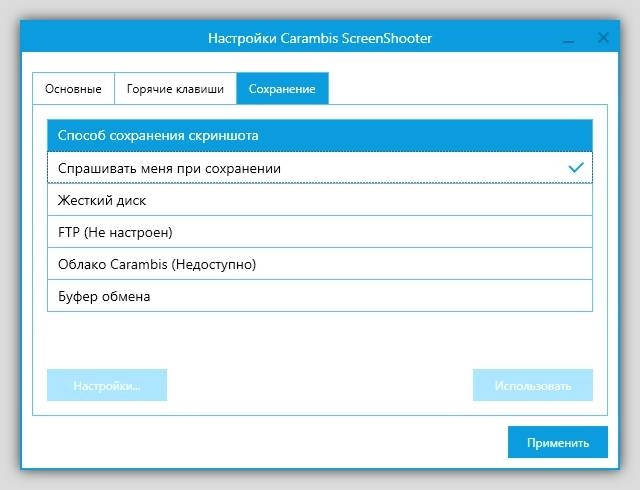Select Жесткий диск save method
This screenshot has width=640, height=490.
coord(320,200)
